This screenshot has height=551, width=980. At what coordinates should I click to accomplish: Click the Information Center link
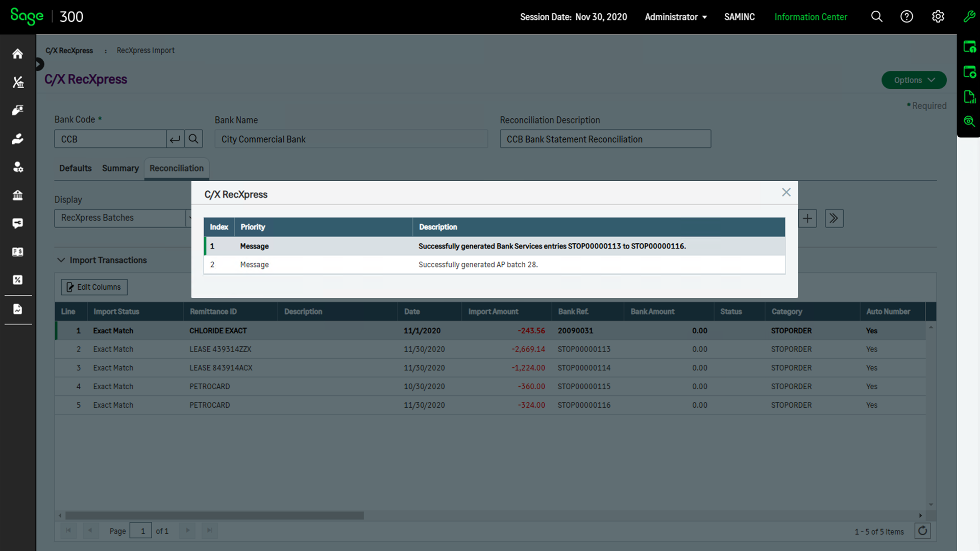[x=811, y=16]
